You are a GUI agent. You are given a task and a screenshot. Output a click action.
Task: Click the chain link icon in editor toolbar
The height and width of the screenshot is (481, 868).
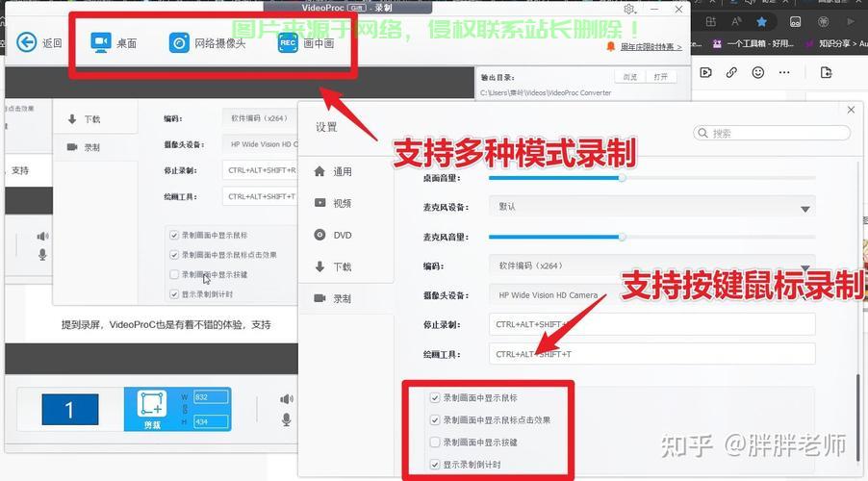click(x=731, y=72)
